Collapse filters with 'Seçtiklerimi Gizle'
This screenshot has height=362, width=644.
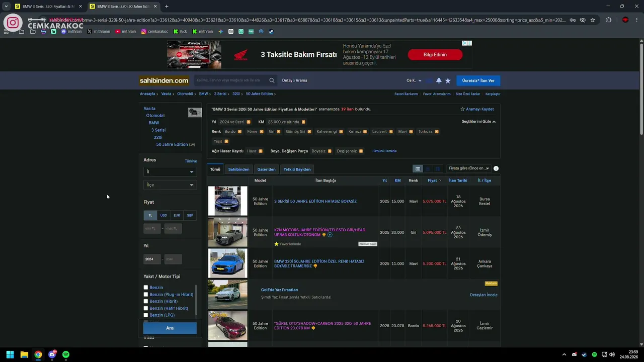pyautogui.click(x=478, y=122)
